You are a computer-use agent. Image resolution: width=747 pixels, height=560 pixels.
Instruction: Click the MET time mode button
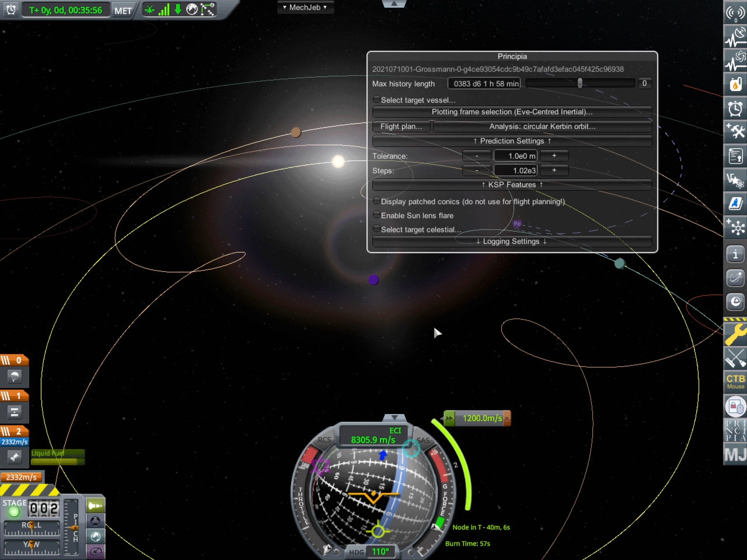tap(123, 10)
